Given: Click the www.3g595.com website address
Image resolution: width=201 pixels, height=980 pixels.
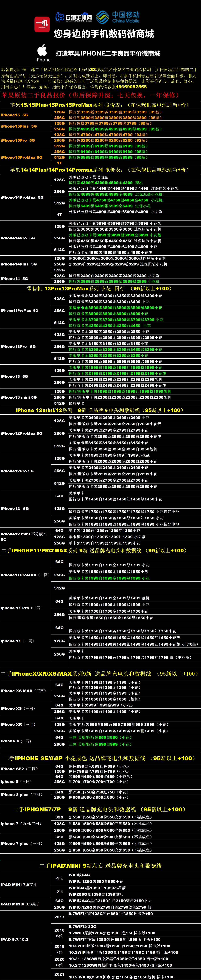Looking at the screenshot, I should click(78, 21).
